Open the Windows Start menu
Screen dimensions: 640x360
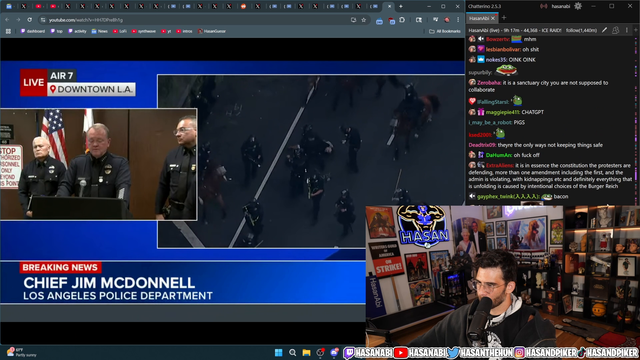coord(278,353)
